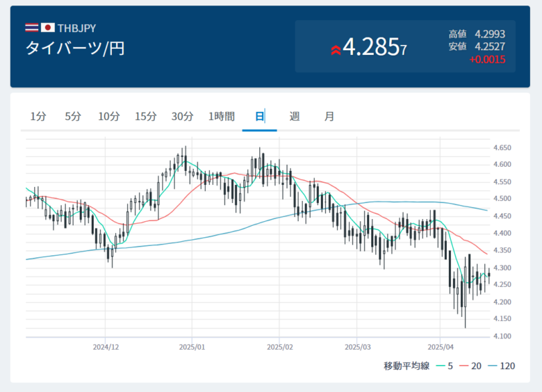This screenshot has height=392, width=542.
Task: Click the 2025/04 date axis label
Action: click(x=440, y=345)
